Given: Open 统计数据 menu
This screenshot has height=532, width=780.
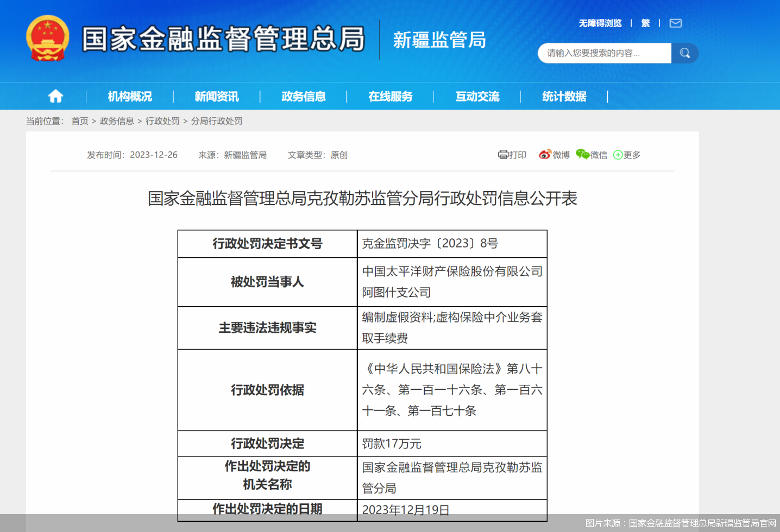Looking at the screenshot, I should [564, 97].
